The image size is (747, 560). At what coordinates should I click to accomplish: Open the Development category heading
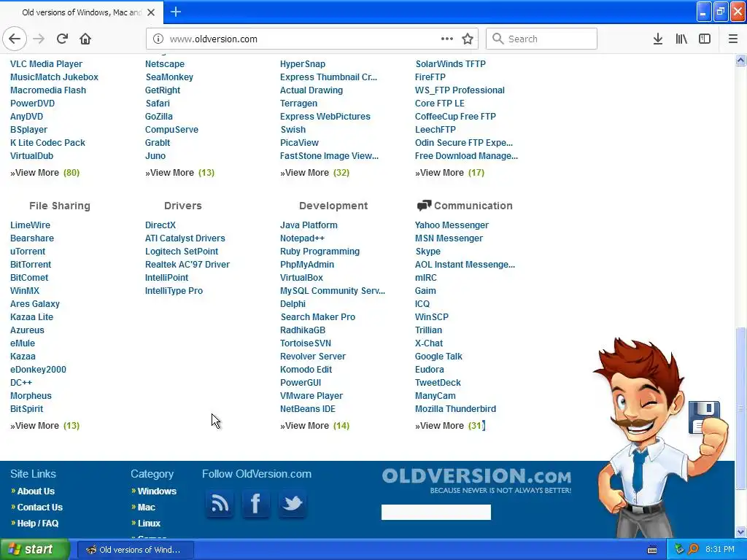[x=333, y=206]
